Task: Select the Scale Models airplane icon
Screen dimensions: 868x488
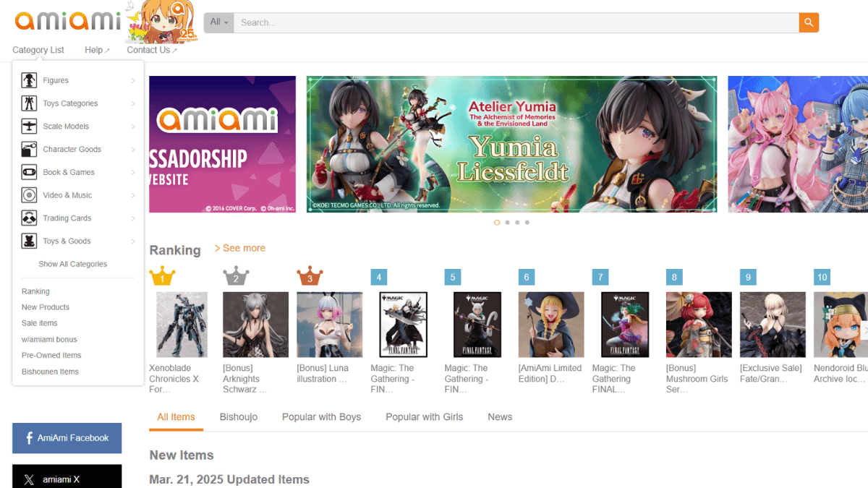Action: (x=29, y=127)
